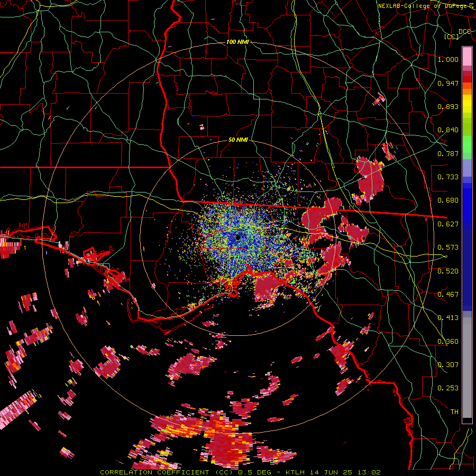Pick the light pink top color bar segment
476x476 pixels.
click(x=467, y=57)
